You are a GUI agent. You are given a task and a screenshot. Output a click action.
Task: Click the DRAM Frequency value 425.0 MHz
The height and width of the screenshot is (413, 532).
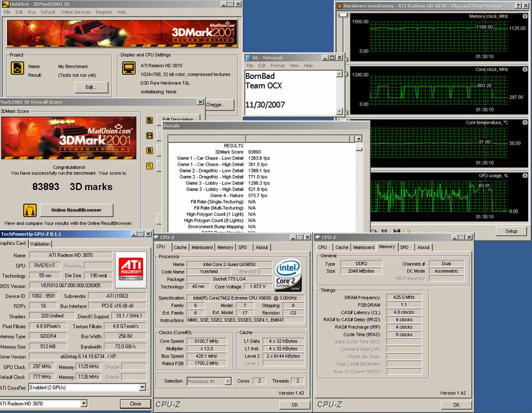[404, 297]
